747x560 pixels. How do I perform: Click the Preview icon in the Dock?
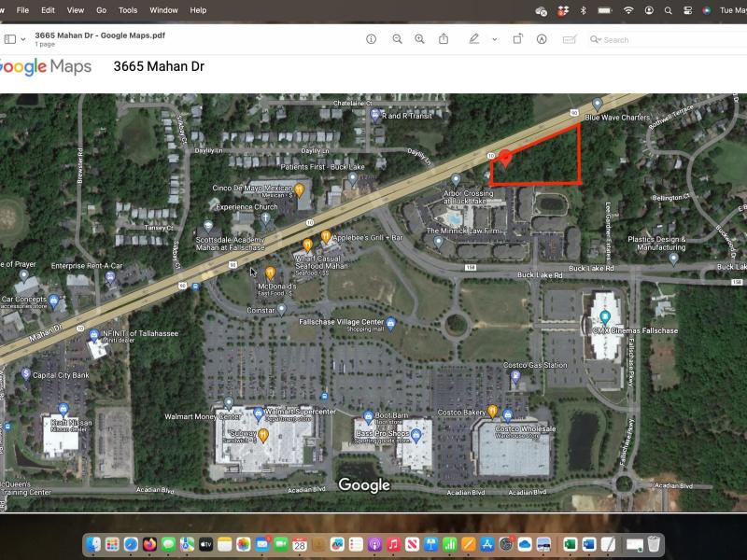coord(543,544)
